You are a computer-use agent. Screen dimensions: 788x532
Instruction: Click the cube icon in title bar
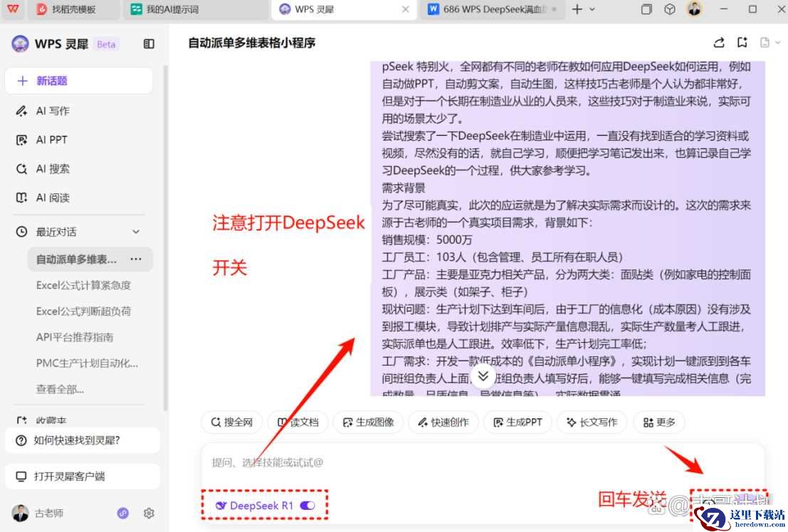pos(669,9)
